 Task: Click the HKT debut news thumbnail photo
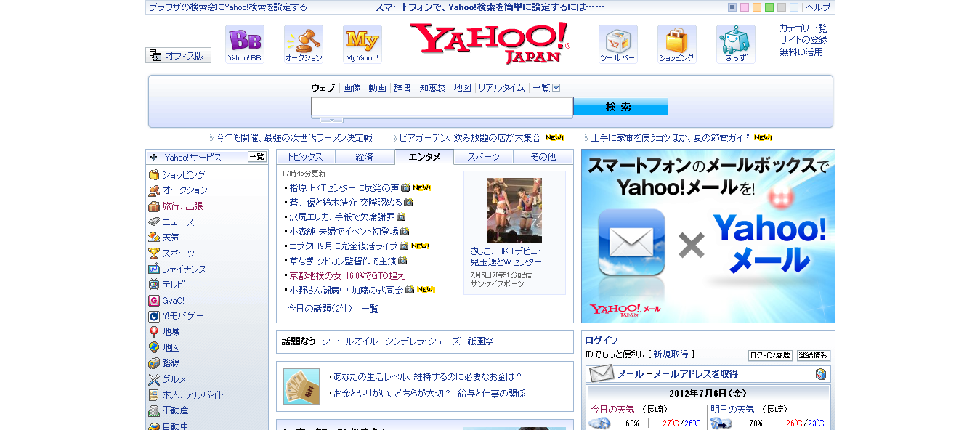pos(514,211)
